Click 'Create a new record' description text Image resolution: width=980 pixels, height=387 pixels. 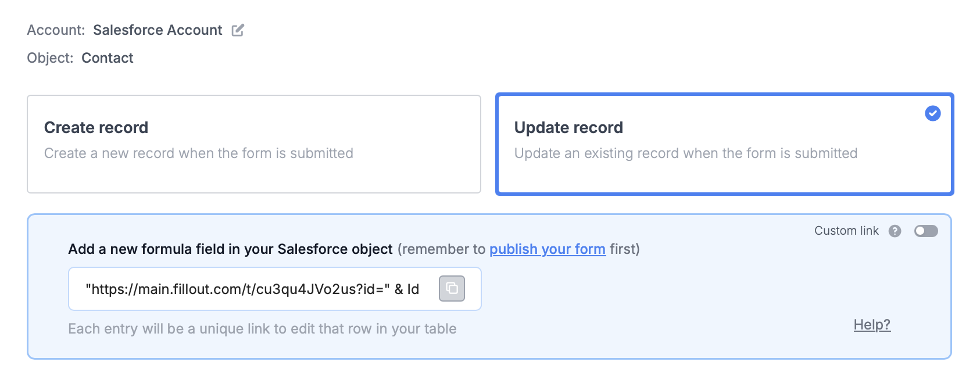pos(198,153)
